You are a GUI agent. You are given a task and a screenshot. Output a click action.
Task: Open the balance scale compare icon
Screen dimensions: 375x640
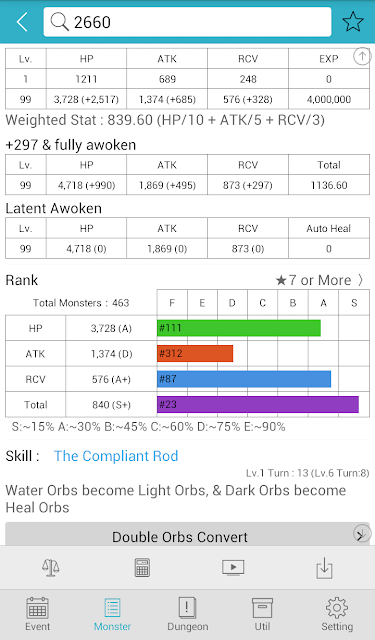coord(51,567)
